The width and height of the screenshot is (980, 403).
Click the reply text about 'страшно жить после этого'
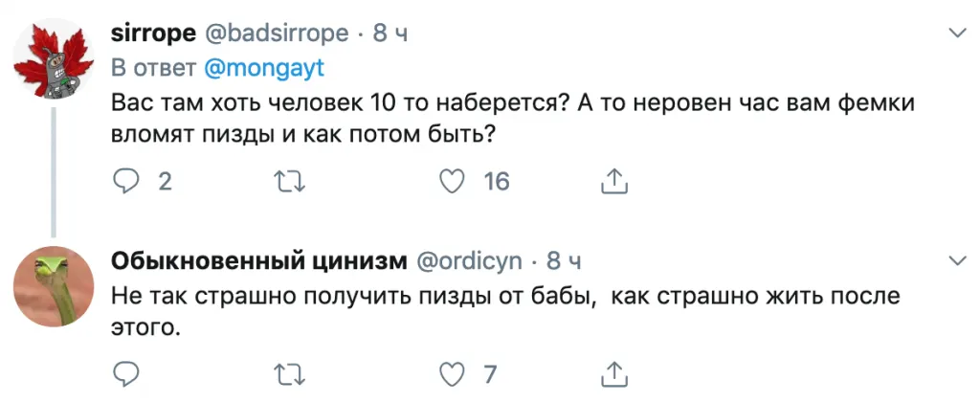(x=505, y=312)
